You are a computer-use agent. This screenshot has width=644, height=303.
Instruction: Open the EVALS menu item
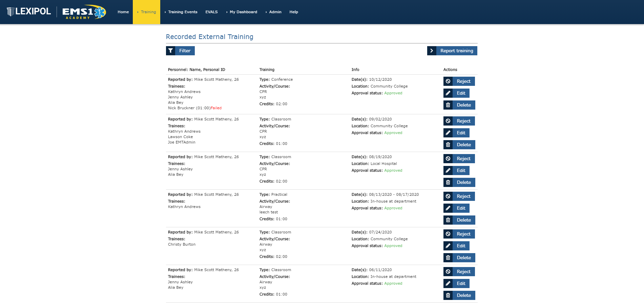pyautogui.click(x=211, y=12)
